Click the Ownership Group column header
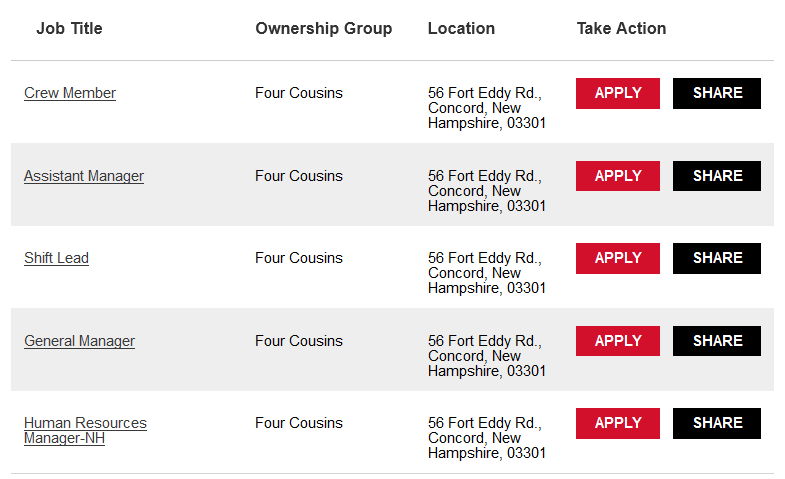Viewport: 785px width, 479px height. 323,28
